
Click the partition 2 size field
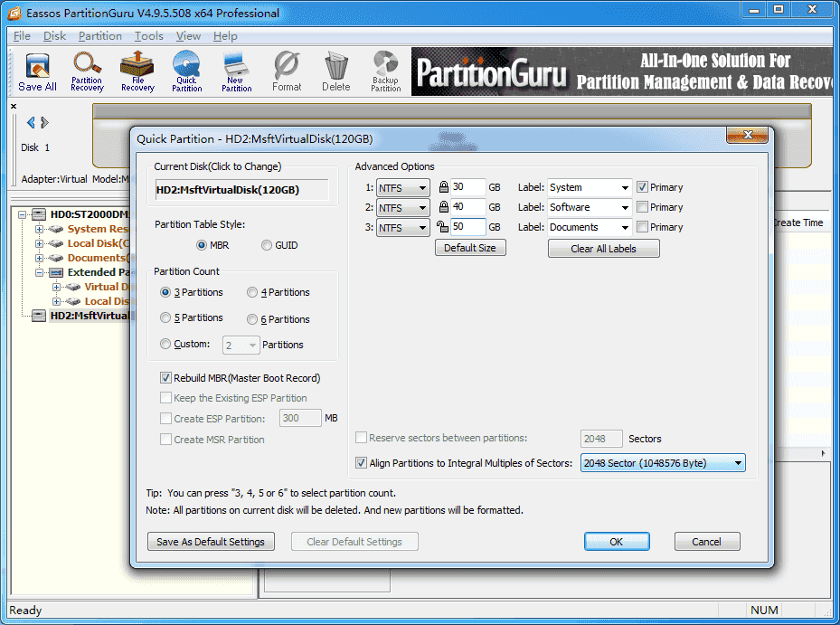coord(467,207)
